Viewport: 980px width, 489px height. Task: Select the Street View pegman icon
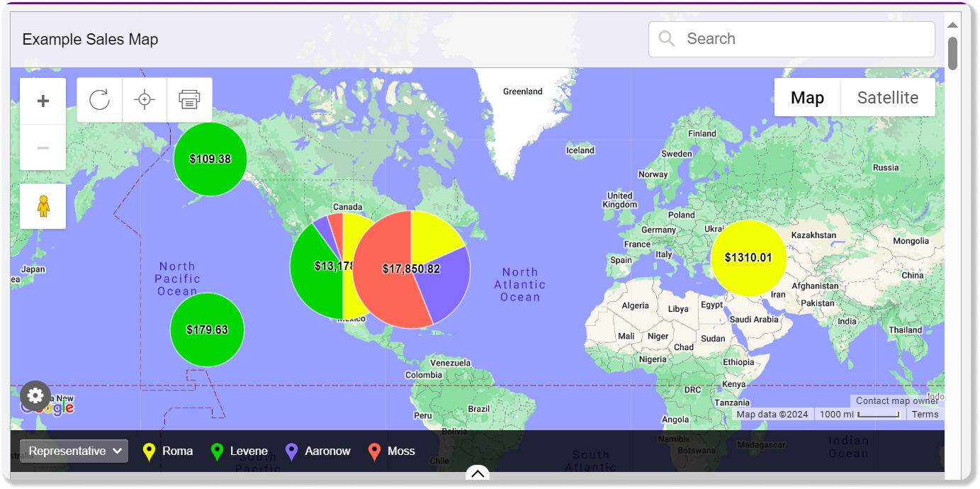43,206
